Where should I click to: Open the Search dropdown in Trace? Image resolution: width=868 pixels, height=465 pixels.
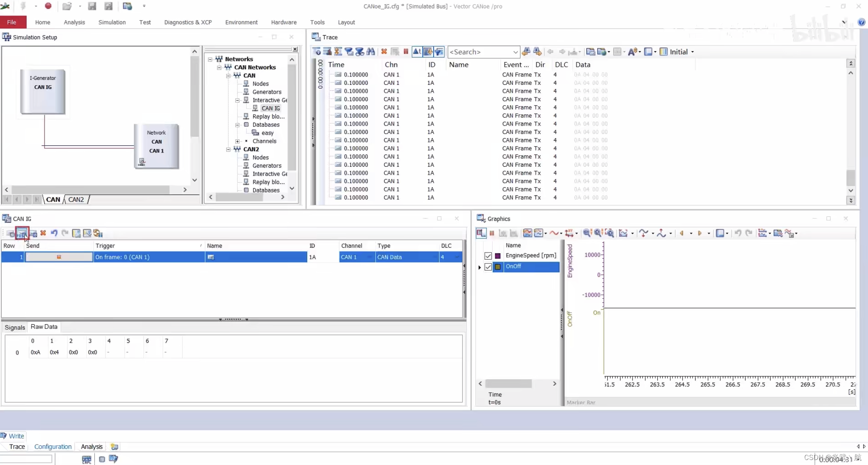click(x=515, y=52)
